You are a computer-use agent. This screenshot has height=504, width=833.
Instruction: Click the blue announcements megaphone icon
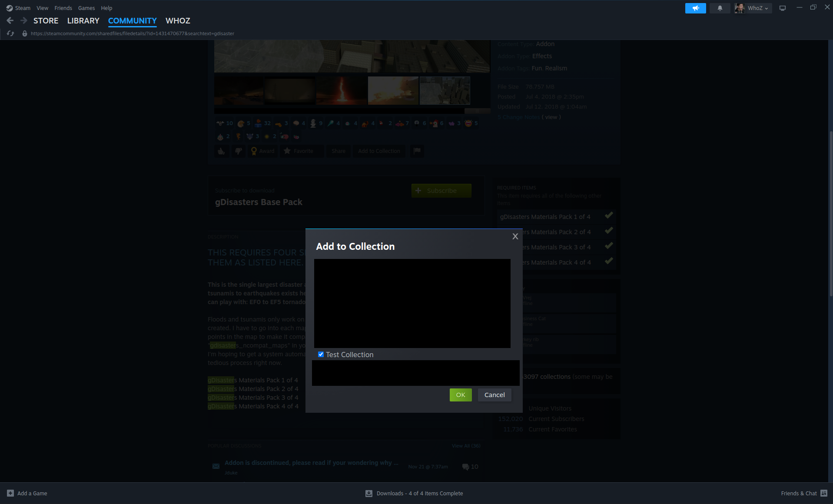tap(696, 8)
